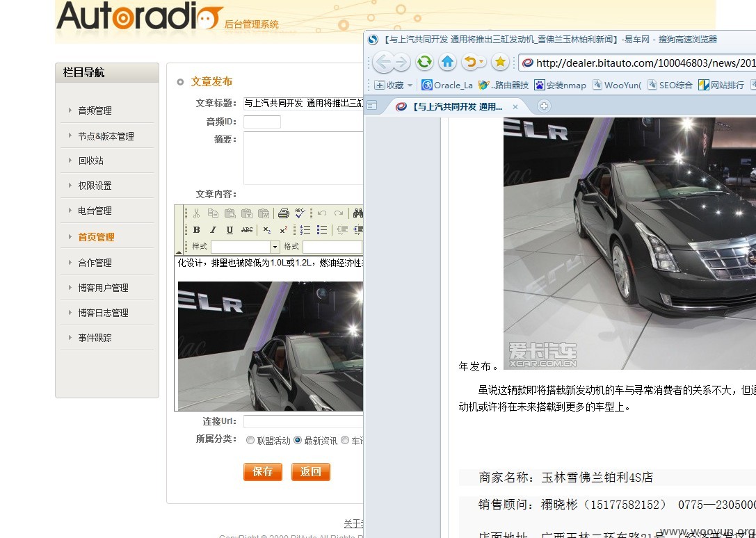Open browser home page icon
The width and height of the screenshot is (756, 538).
click(447, 62)
